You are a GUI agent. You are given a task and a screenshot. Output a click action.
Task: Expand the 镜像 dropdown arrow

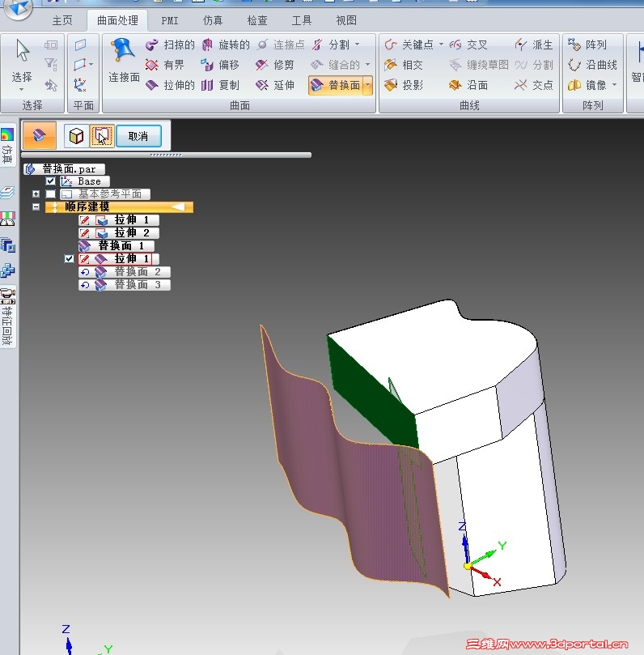tap(614, 85)
